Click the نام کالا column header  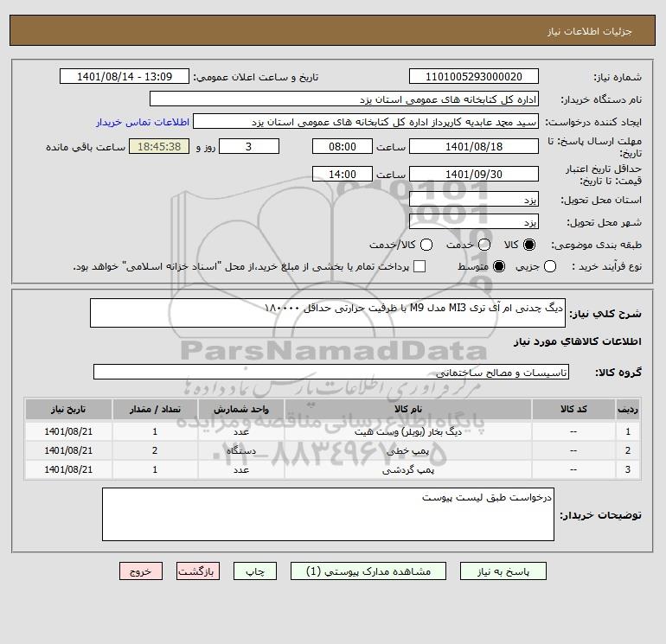tap(407, 409)
